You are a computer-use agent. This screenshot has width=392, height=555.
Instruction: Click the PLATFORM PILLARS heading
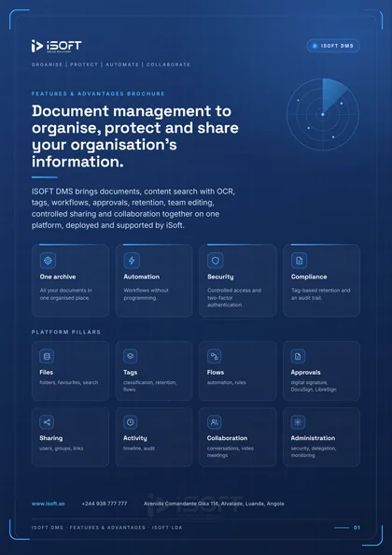pyautogui.click(x=66, y=332)
